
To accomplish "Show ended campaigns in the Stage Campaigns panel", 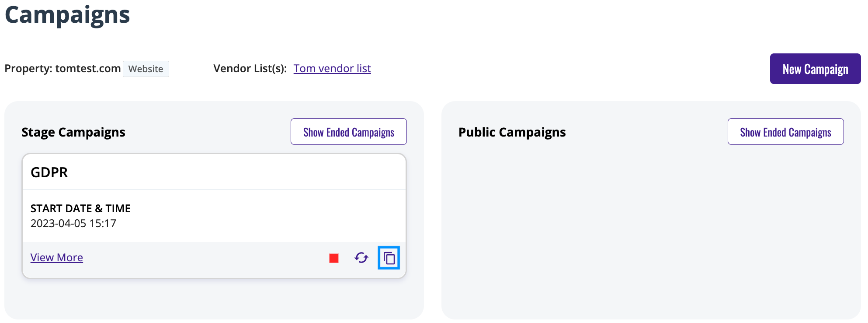I will (349, 132).
